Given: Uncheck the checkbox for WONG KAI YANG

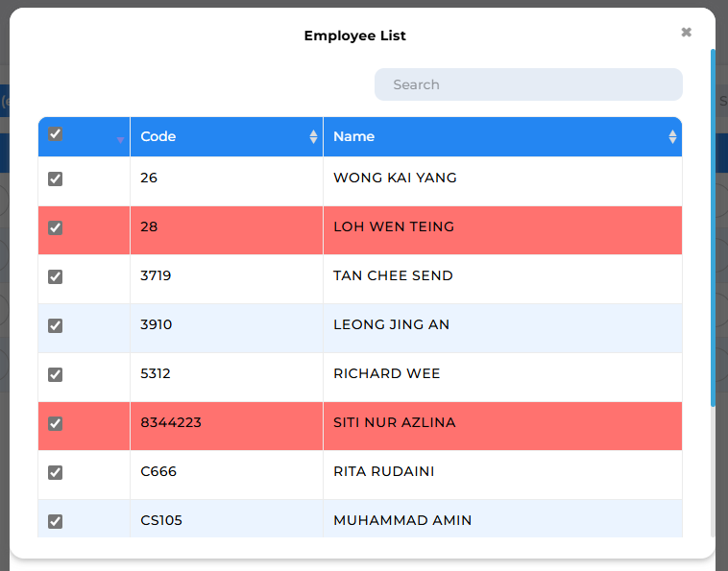Looking at the screenshot, I should coord(56,178).
